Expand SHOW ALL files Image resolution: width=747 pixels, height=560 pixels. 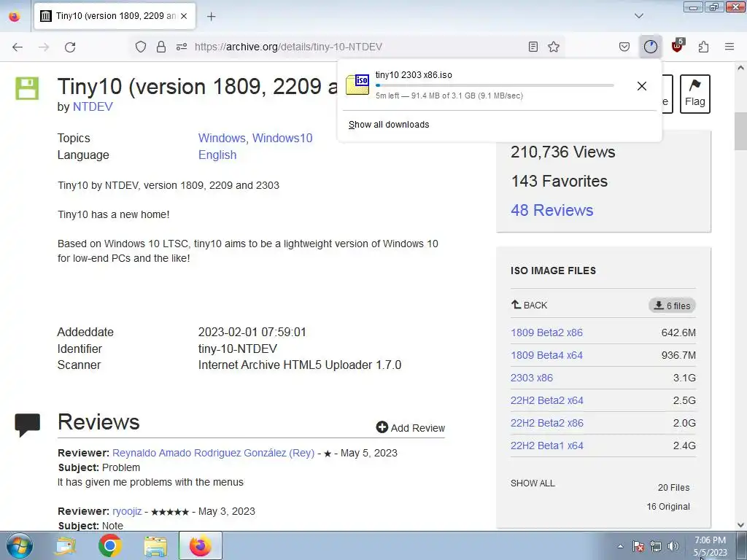[x=533, y=483]
